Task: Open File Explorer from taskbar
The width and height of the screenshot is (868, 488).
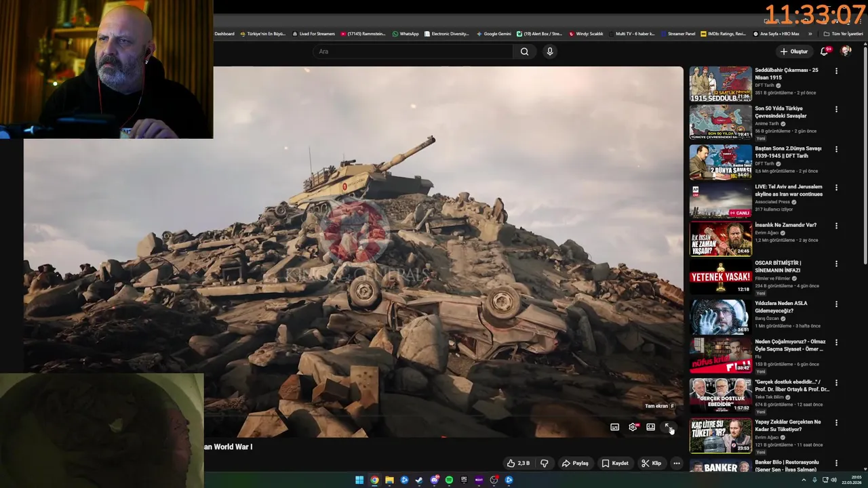Action: tap(389, 480)
